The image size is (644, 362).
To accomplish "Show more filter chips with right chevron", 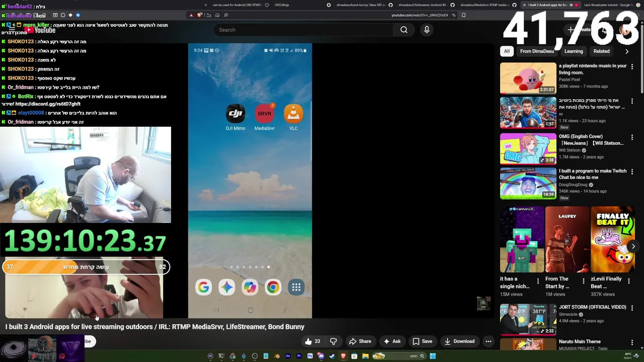I will [627, 51].
